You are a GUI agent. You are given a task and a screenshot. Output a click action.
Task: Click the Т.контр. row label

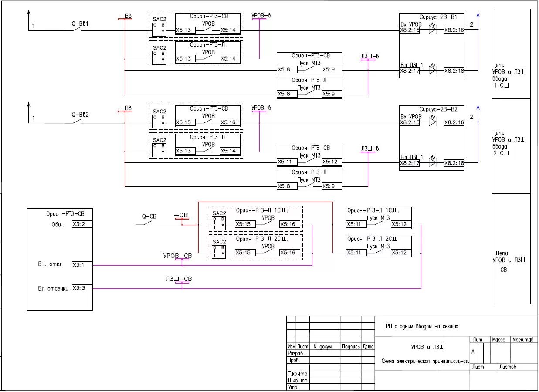tap(298, 374)
